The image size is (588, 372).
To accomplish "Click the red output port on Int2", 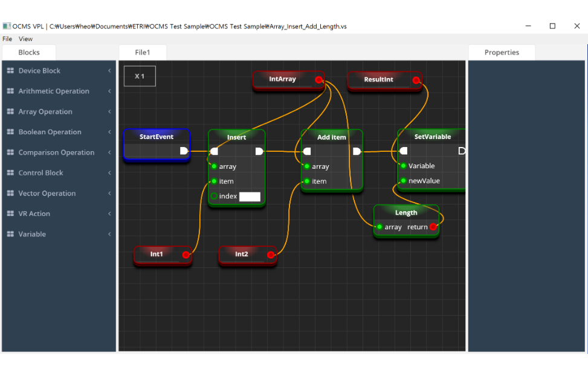I will [x=271, y=255].
